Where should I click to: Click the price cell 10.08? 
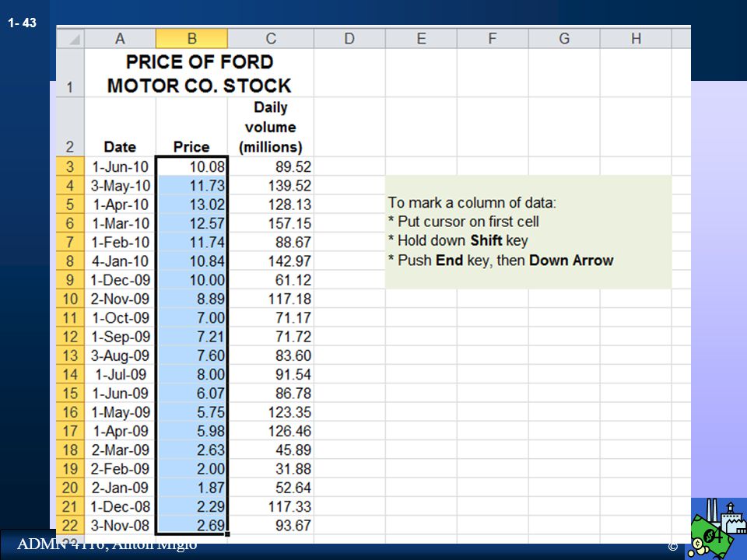point(191,166)
